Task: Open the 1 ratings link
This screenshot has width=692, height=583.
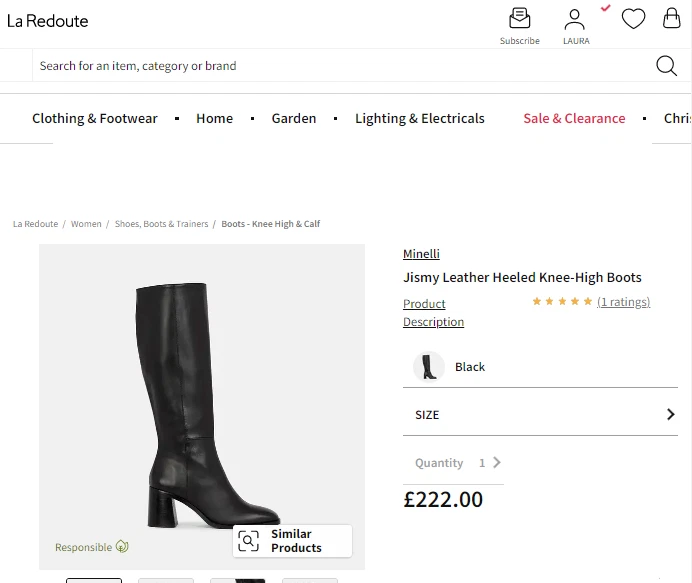Action: click(623, 302)
